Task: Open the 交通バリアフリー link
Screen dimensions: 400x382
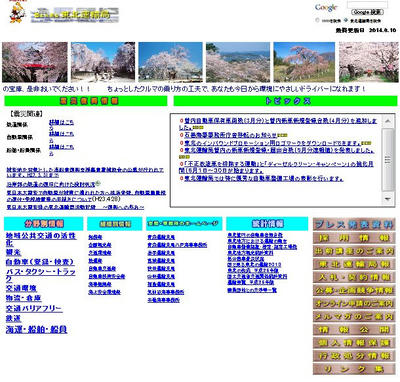Action: click(34, 308)
